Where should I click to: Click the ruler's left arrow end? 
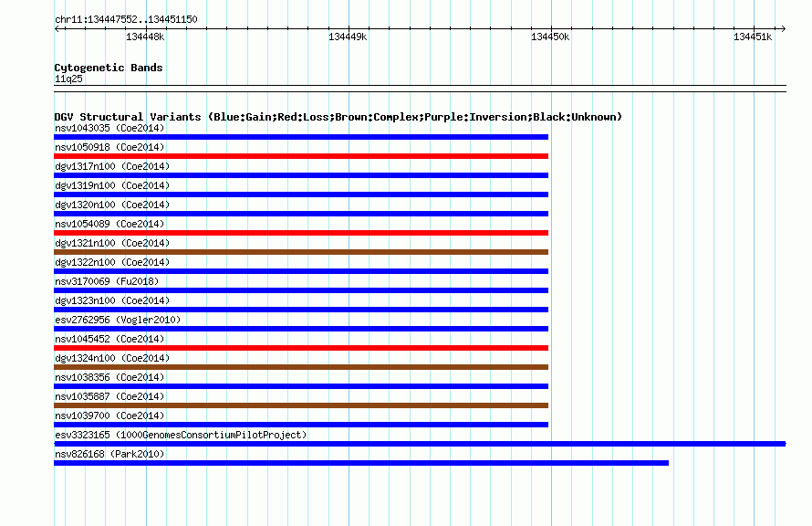coord(57,29)
